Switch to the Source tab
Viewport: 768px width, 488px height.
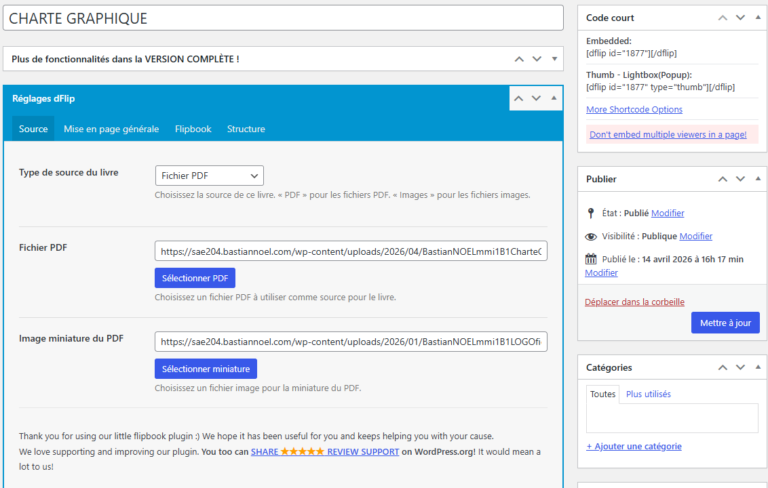(33, 129)
